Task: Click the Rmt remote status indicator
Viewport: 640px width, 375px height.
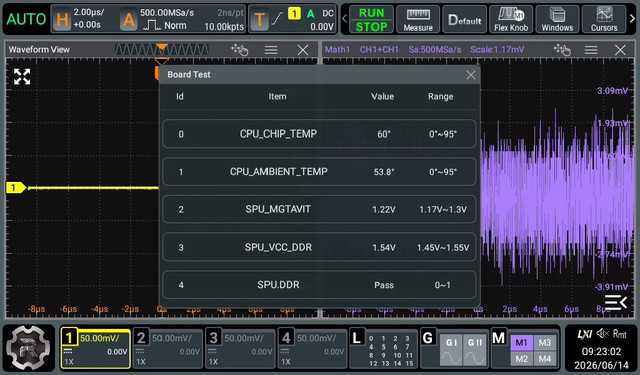Action: click(620, 334)
